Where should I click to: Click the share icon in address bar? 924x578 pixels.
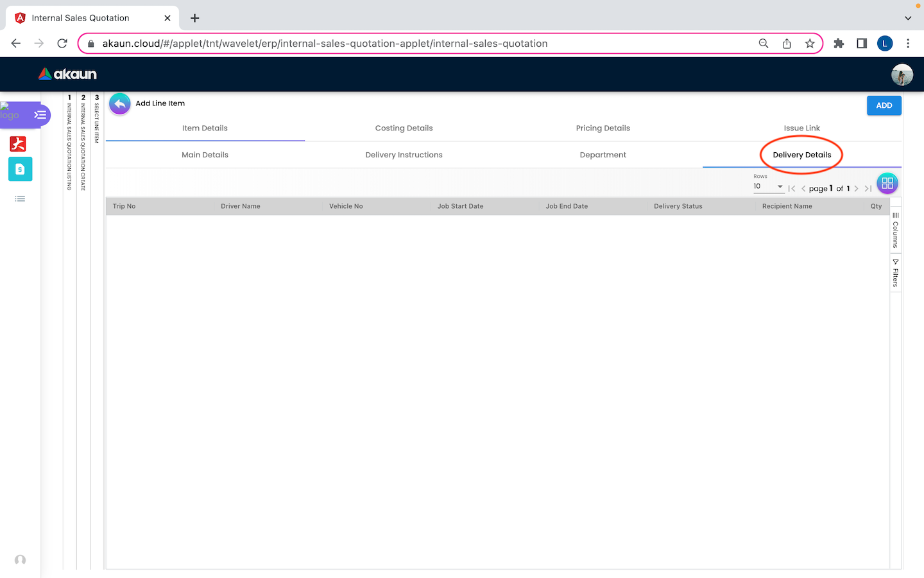point(787,44)
